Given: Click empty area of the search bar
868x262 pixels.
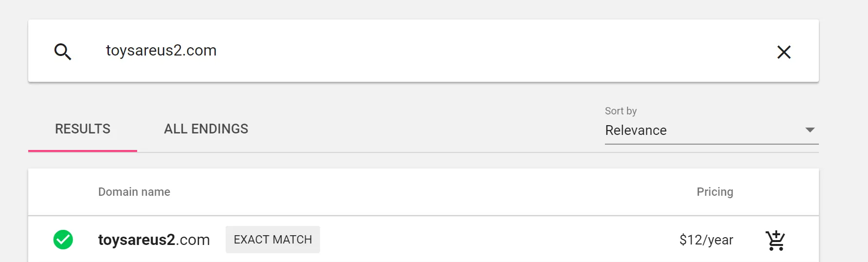Looking at the screenshot, I should 486,51.
